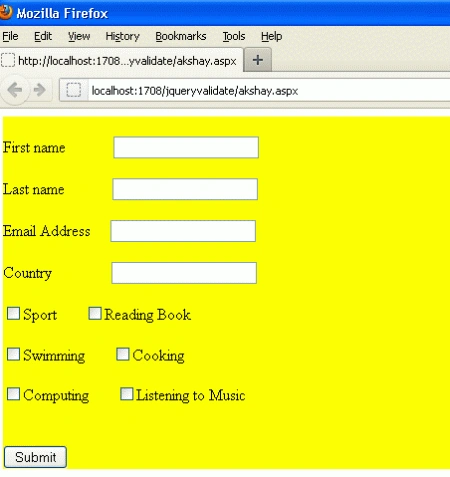Image resolution: width=450 pixels, height=477 pixels.
Task: Click the Firefox logo in title bar
Action: click(5, 12)
